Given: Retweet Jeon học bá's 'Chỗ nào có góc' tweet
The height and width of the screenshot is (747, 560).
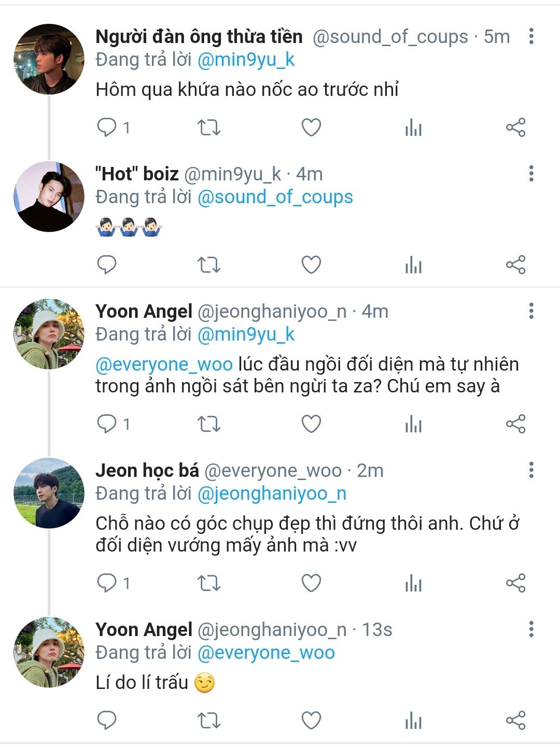Looking at the screenshot, I should [209, 583].
